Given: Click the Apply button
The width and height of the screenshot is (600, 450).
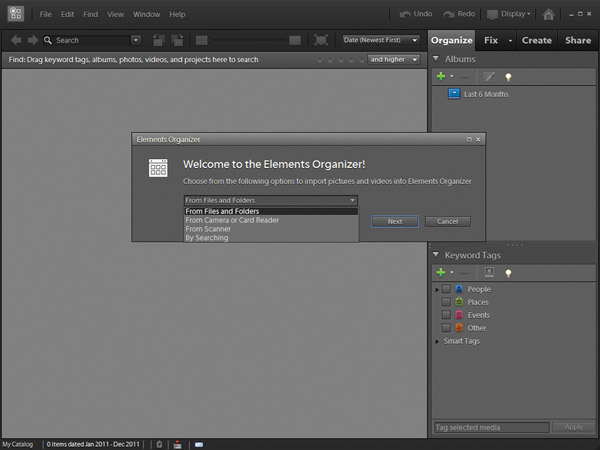Looking at the screenshot, I should pyautogui.click(x=574, y=427).
